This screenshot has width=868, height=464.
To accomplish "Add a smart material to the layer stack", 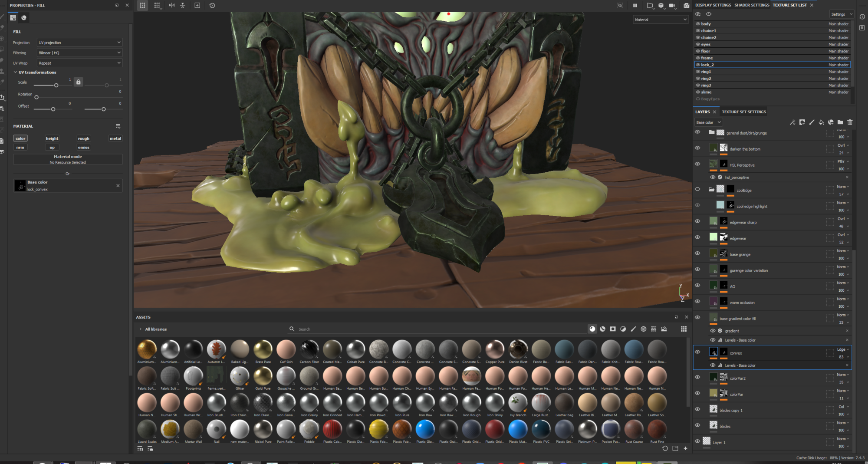I will pos(831,122).
